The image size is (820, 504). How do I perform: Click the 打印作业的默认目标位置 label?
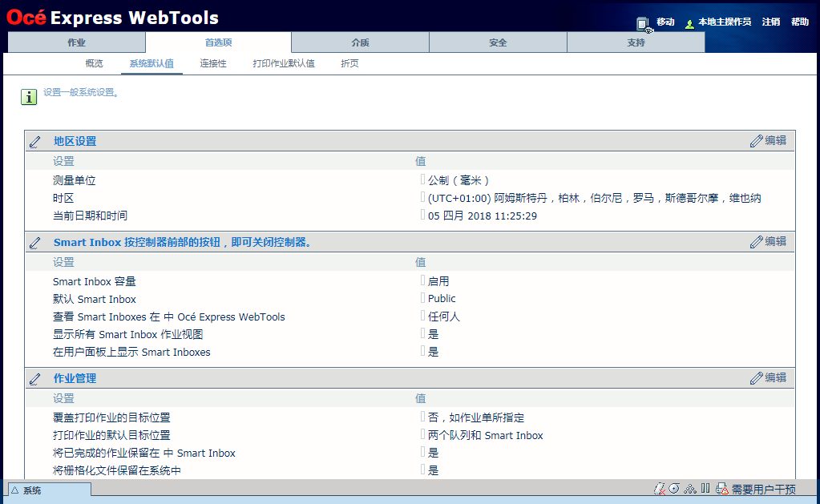point(111,435)
